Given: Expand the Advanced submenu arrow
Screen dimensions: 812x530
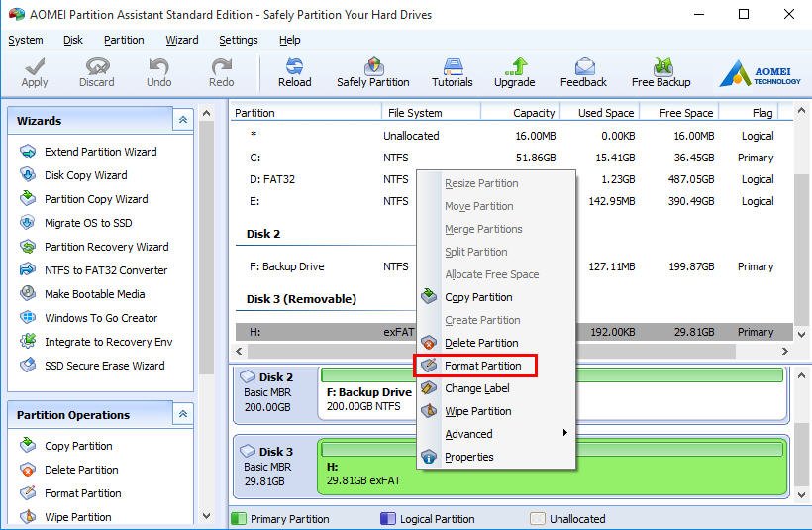Looking at the screenshot, I should click(565, 433).
